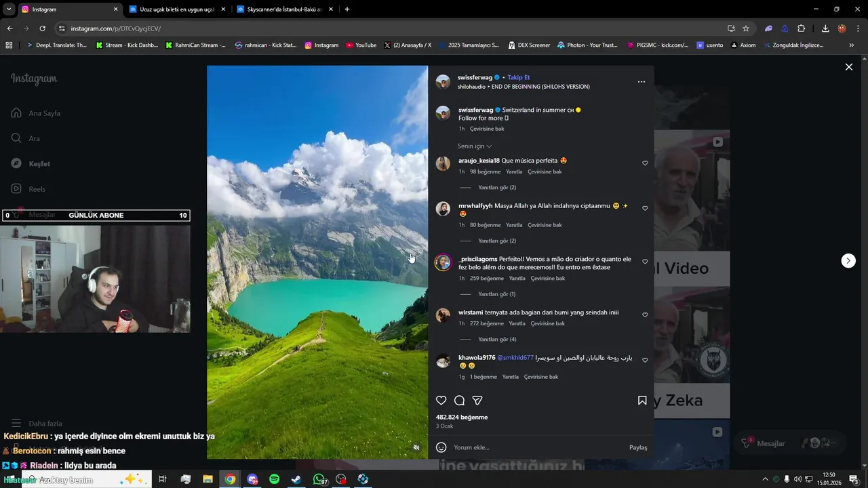The image size is (868, 488).
Task: Expand replies under _priscilagoms comment (1)
Action: coord(496,294)
